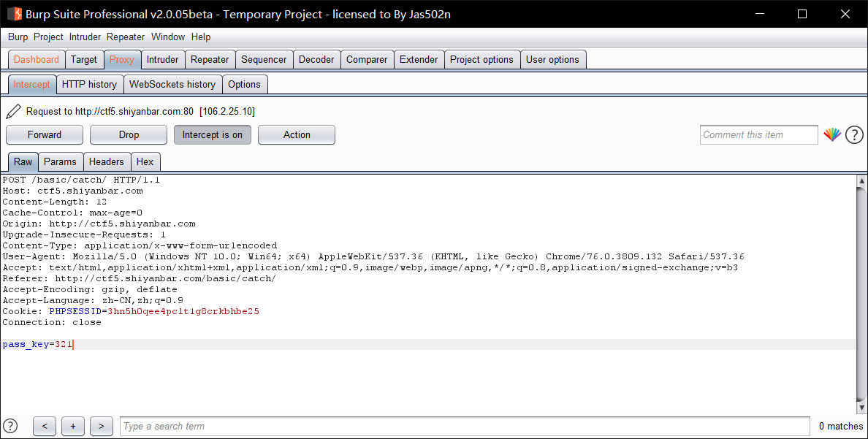868x439 pixels.
Task: Open the intercept help question icon
Action: click(x=854, y=134)
